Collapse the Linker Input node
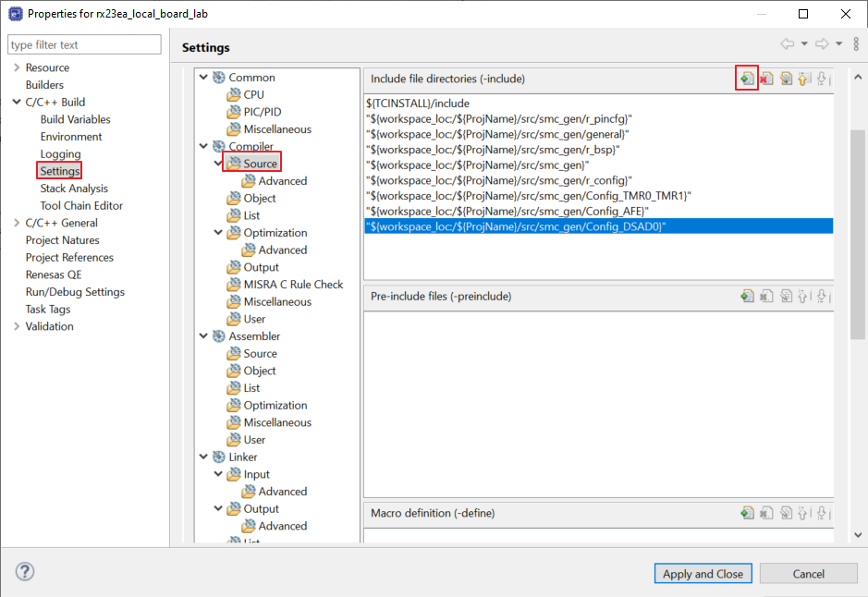Viewport: 868px width, 597px height. click(x=218, y=474)
